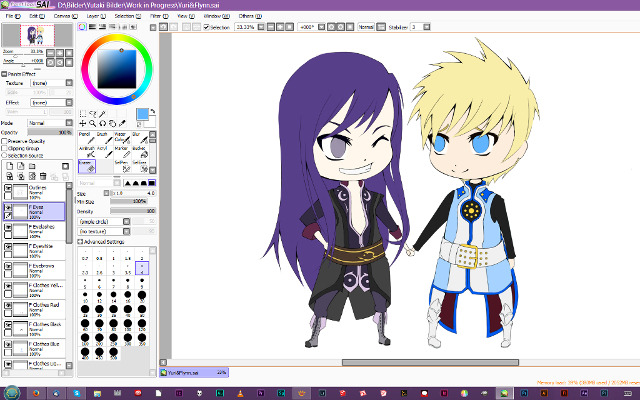Open the Texture dropdown in Paints Effect
Viewport: 640px width, 400px height.
pyautogui.click(x=50, y=83)
